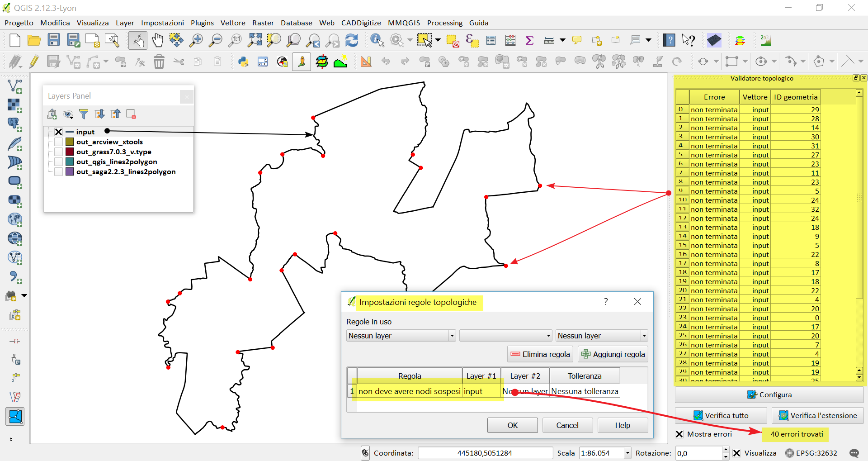Open the first Nessun layer dropdown
Screen dimensions: 868x461
(x=401, y=336)
